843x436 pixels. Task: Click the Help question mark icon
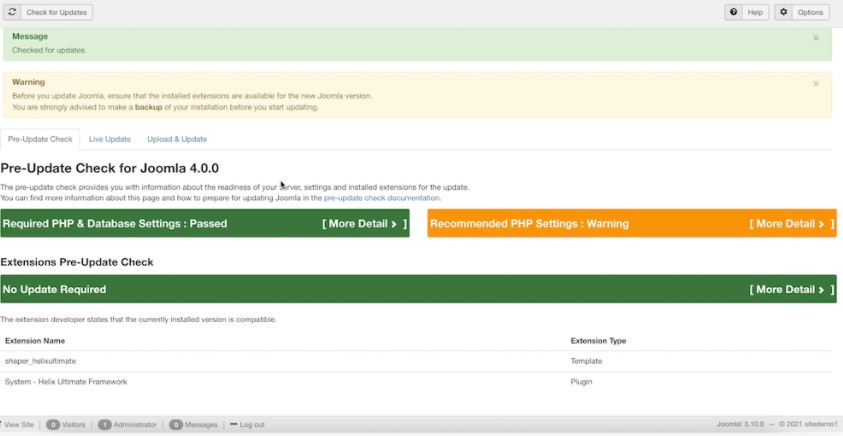pos(733,12)
